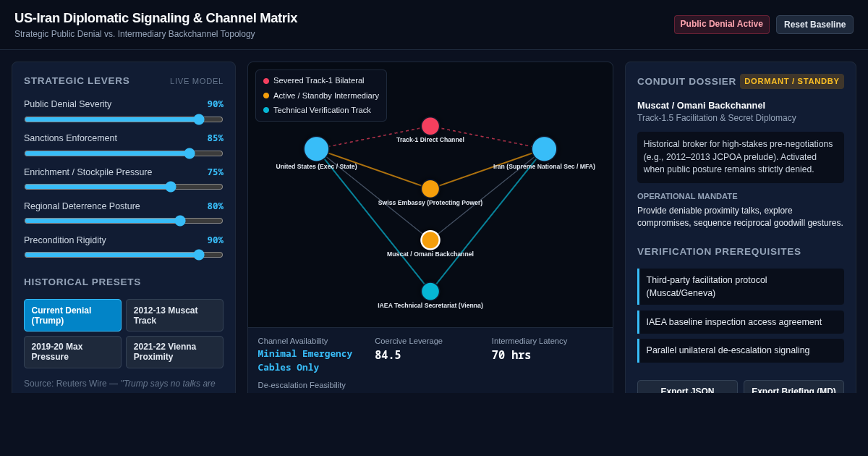Click the IAEA baseline inspection access agreement item
This screenshot has width=868, height=456.
741,322
